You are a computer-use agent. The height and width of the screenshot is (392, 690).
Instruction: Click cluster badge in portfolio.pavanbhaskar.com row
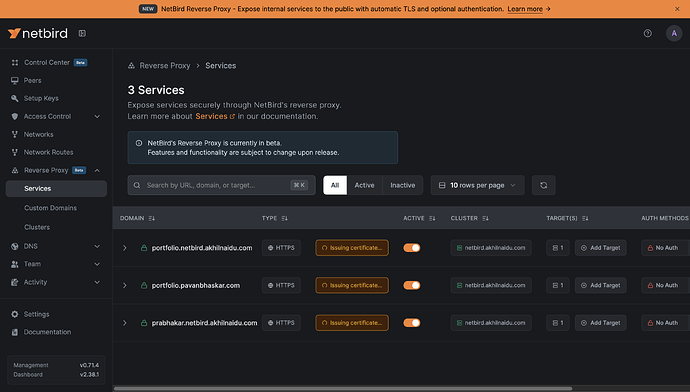pyautogui.click(x=491, y=285)
